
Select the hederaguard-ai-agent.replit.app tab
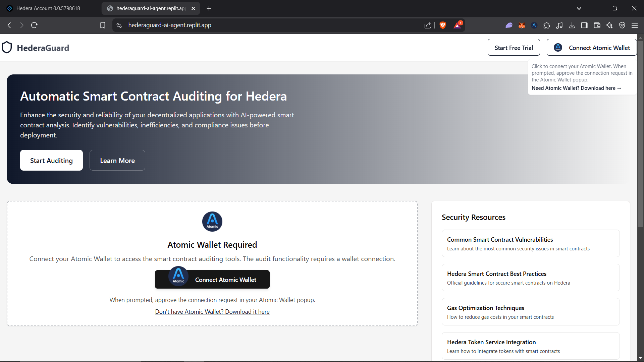(x=151, y=8)
